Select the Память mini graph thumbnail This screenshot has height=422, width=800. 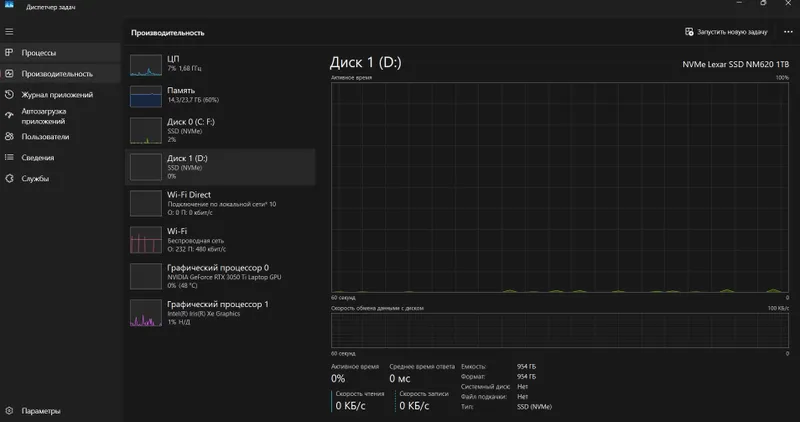coord(145,96)
